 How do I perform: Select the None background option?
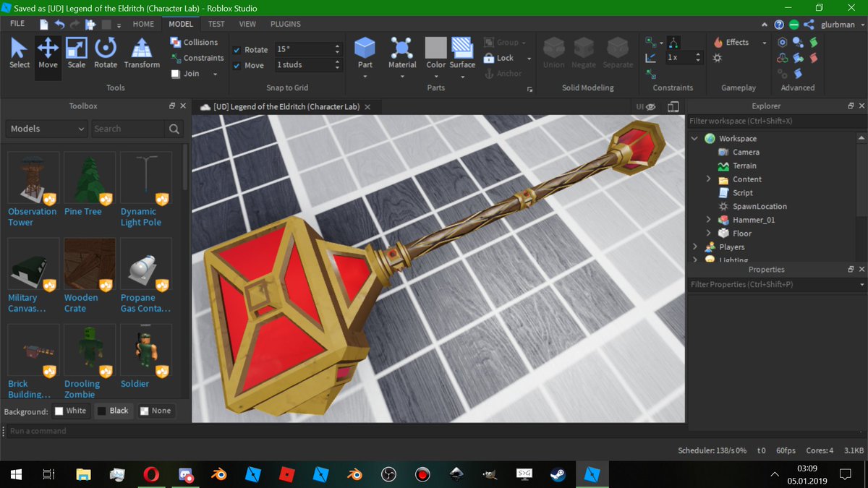[156, 411]
